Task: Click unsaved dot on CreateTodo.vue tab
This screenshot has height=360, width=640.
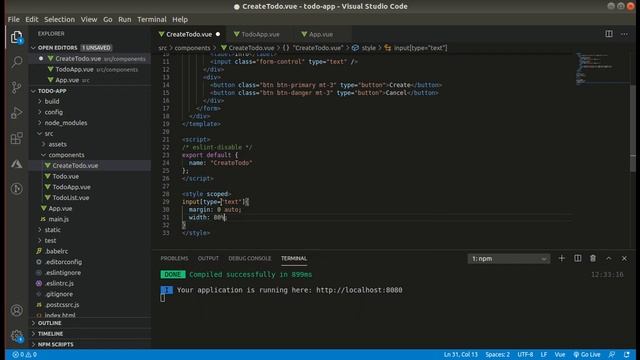Action: 218,34
